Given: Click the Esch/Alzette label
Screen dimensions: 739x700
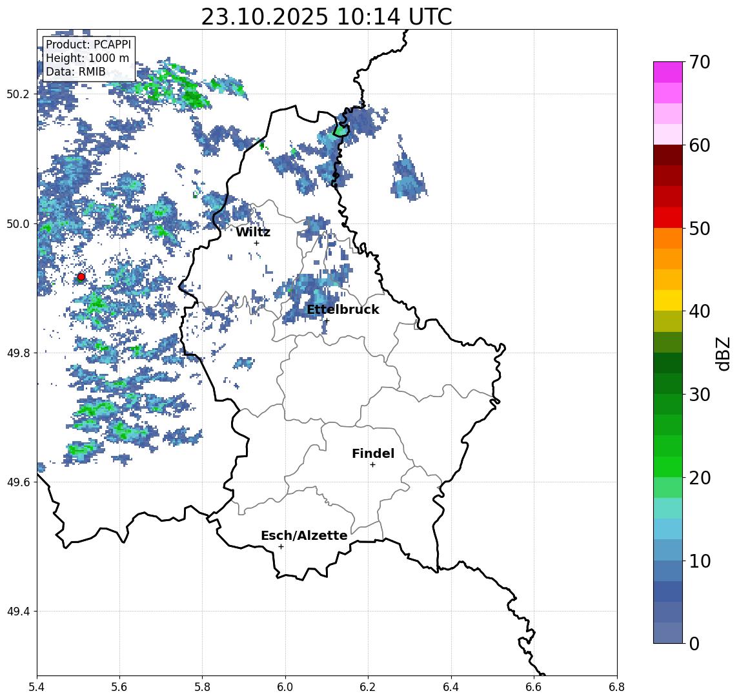Looking at the screenshot, I should pyautogui.click(x=304, y=536).
